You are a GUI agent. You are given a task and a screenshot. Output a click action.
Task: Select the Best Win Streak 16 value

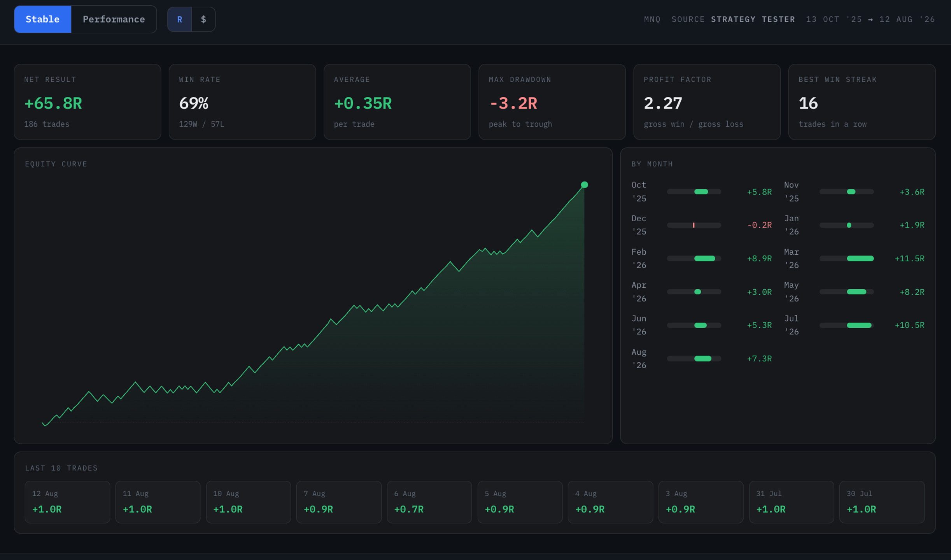808,103
